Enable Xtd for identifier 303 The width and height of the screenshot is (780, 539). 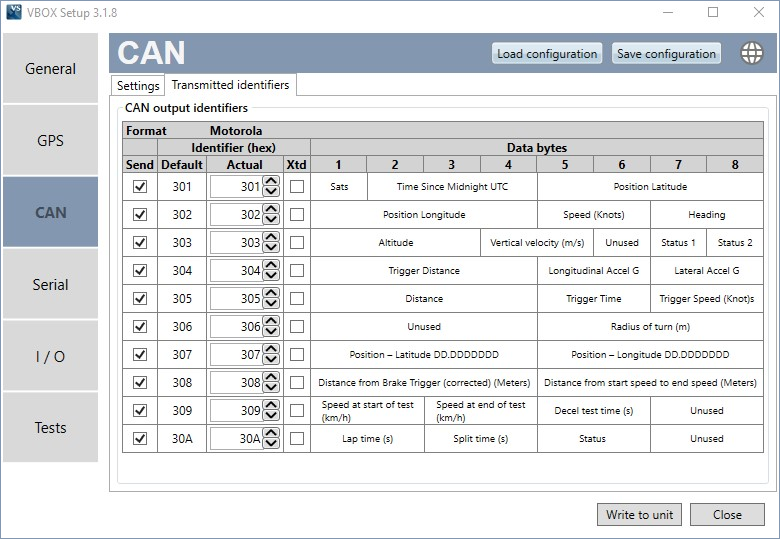tap(297, 243)
